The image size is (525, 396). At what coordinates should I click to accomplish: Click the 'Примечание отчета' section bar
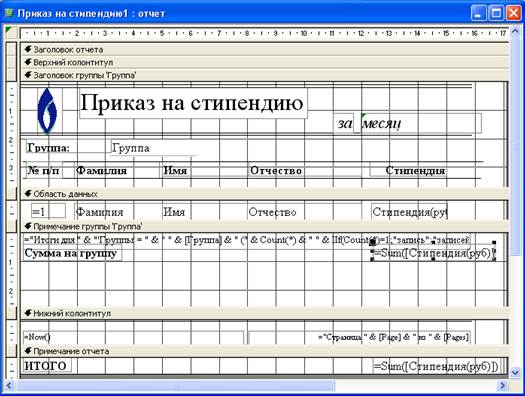(x=265, y=351)
